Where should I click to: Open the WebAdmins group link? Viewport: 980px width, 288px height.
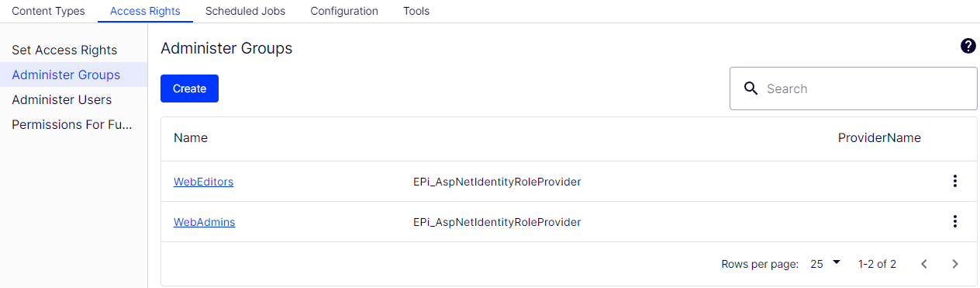click(x=204, y=222)
